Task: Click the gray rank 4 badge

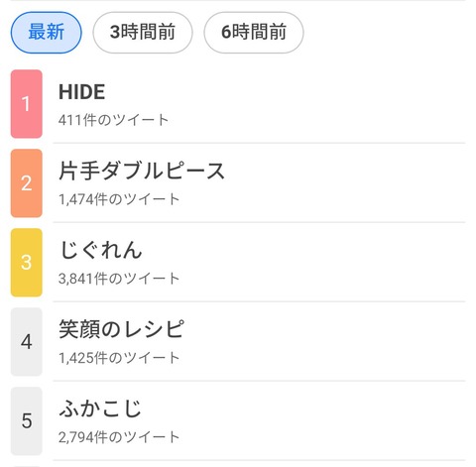Action: [27, 342]
